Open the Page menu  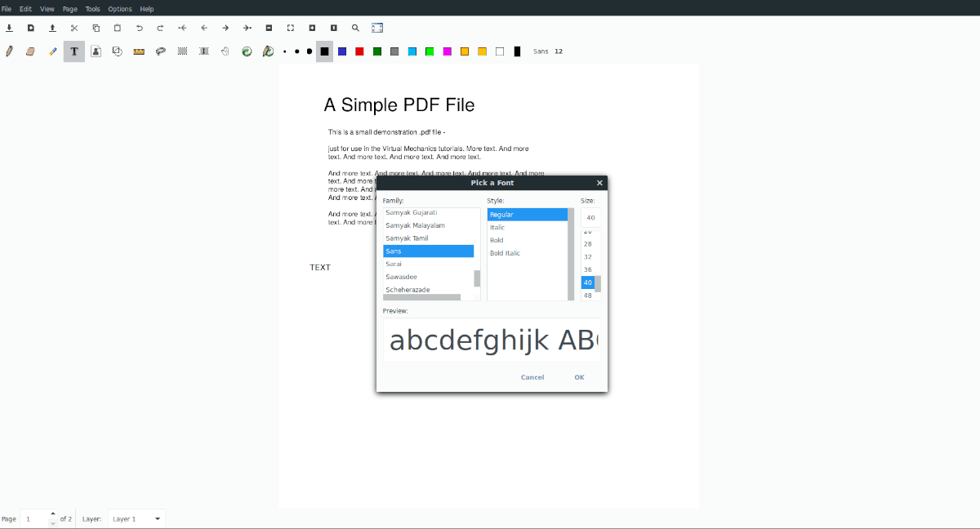70,9
